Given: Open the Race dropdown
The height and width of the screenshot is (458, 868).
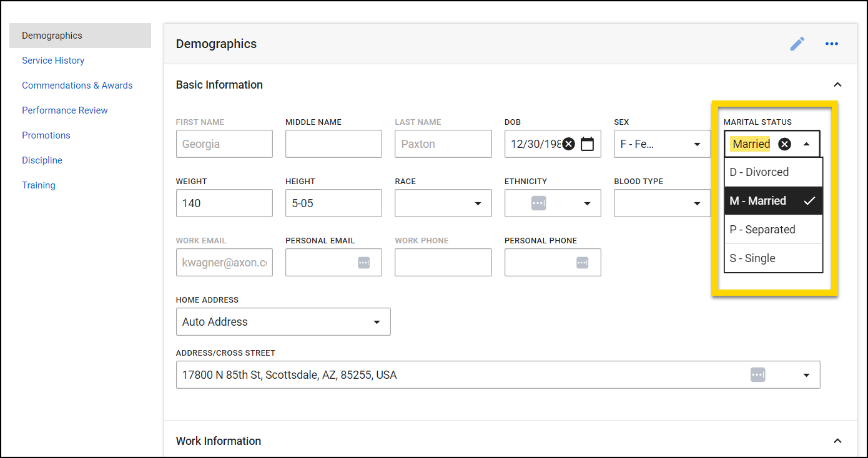Looking at the screenshot, I should coord(478,203).
